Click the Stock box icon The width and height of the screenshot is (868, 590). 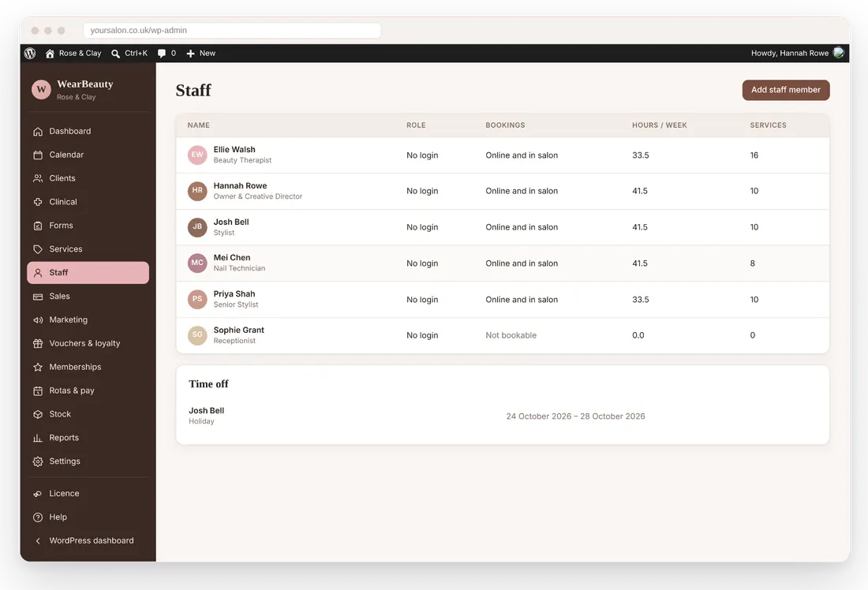point(38,414)
